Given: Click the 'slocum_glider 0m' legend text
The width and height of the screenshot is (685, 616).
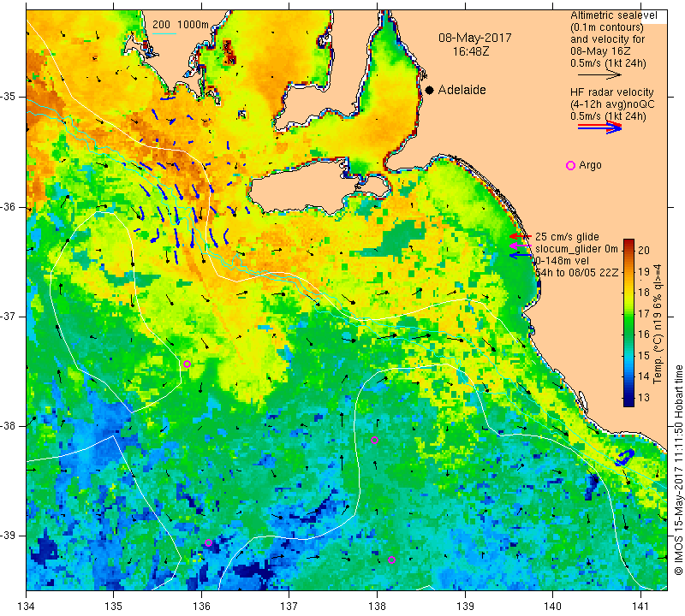Looking at the screenshot, I should [576, 249].
